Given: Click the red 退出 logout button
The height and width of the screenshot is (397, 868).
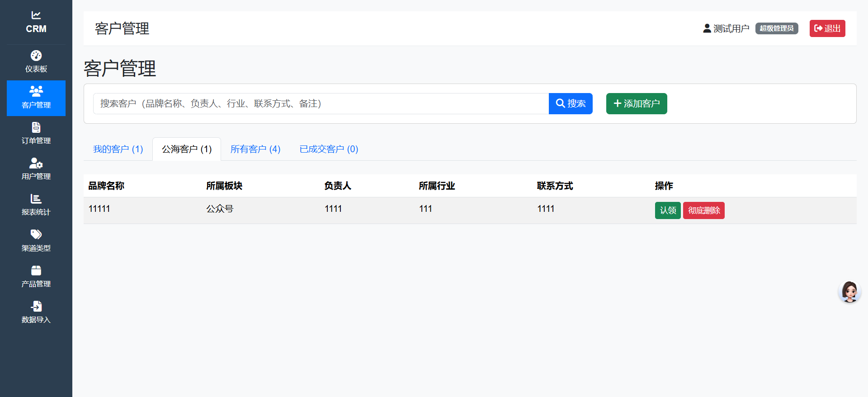Looking at the screenshot, I should (827, 28).
